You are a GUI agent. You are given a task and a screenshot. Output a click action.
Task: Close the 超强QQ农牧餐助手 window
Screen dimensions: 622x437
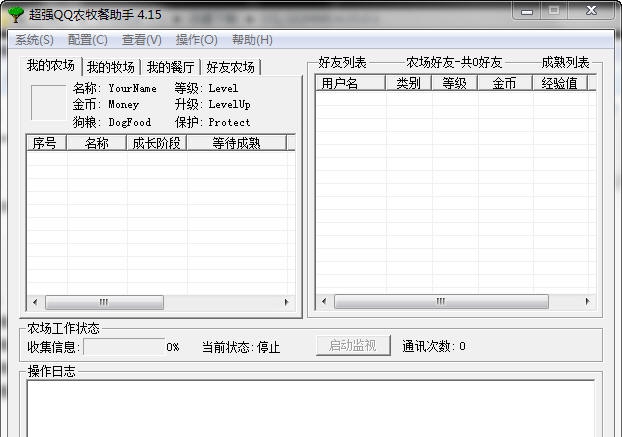[x=591, y=11]
